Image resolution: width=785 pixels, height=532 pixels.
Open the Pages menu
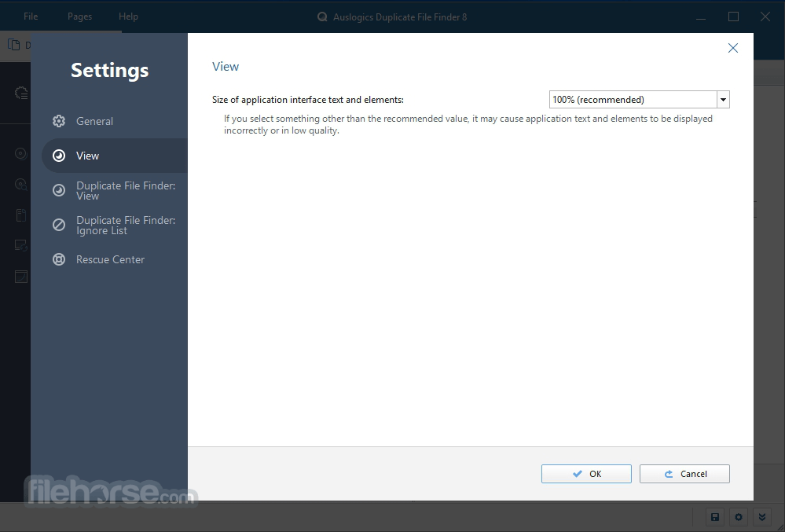pyautogui.click(x=79, y=17)
